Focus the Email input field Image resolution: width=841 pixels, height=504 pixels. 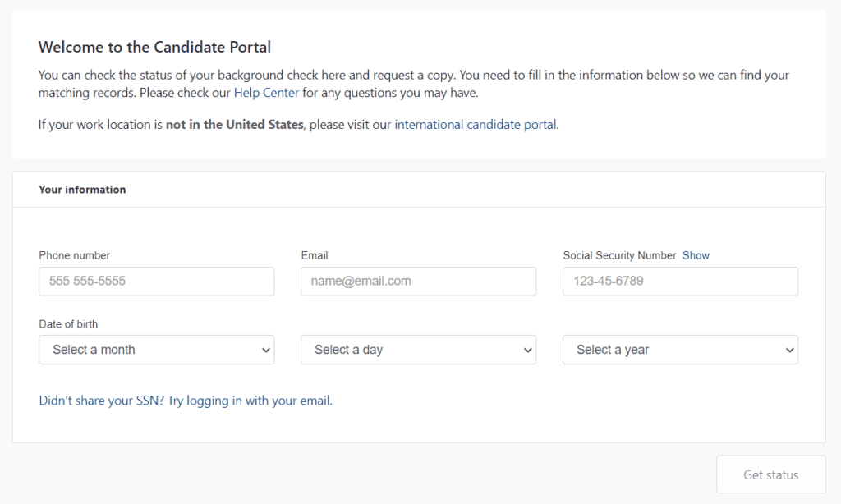point(418,281)
